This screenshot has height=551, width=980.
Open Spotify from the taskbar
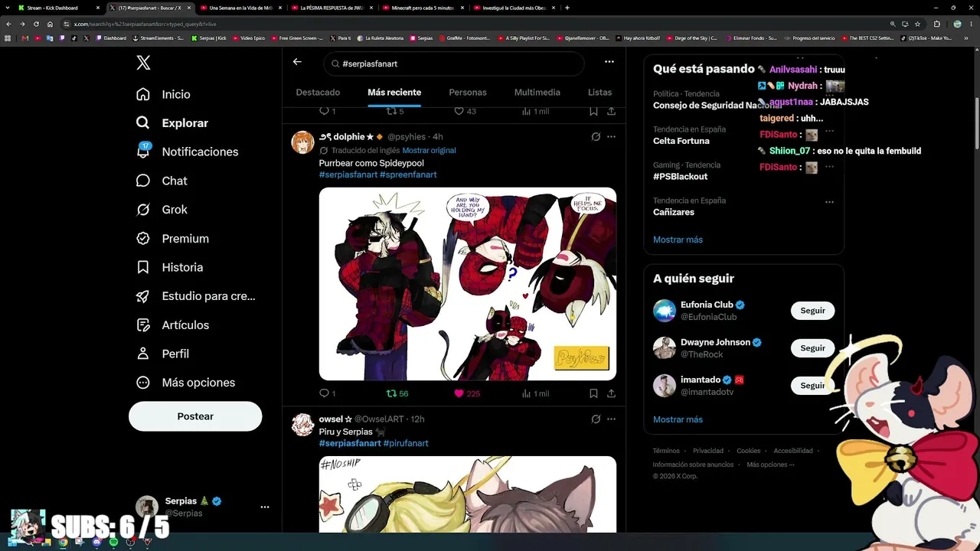[113, 542]
